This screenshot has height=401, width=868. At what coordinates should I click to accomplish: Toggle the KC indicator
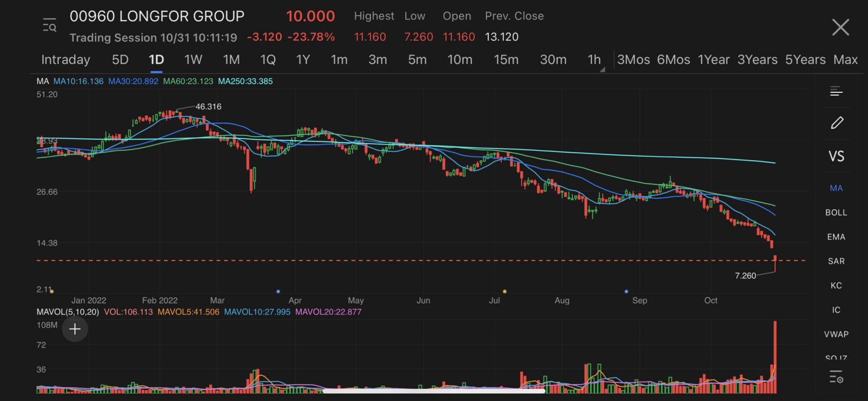pyautogui.click(x=836, y=285)
